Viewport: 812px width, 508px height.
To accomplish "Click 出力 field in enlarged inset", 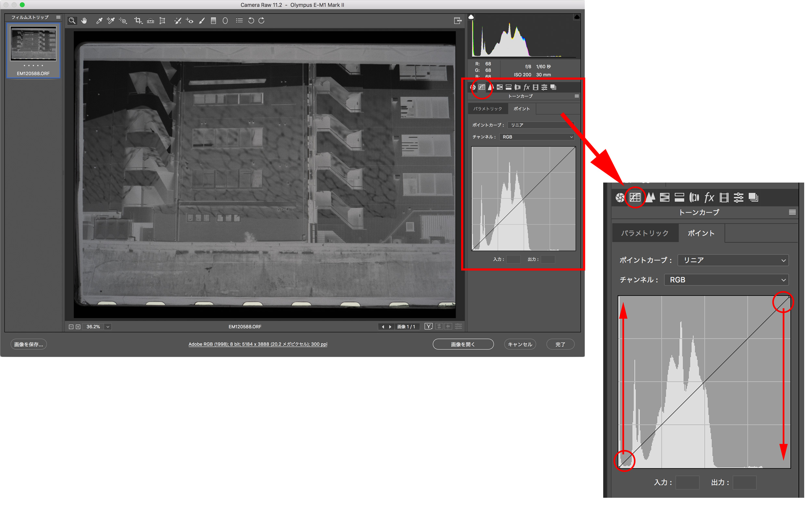I will coord(744,483).
